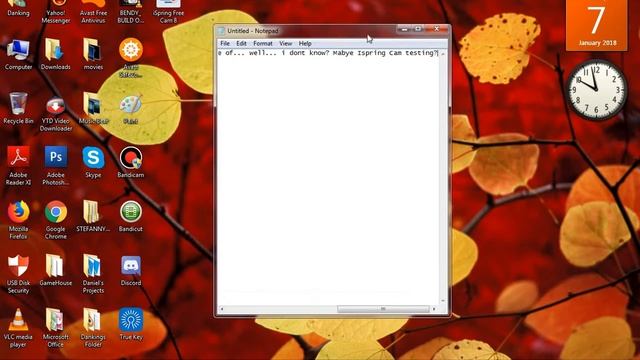The image size is (640, 360).
Task: Select Adobe Reader XI icon
Action: (x=18, y=166)
